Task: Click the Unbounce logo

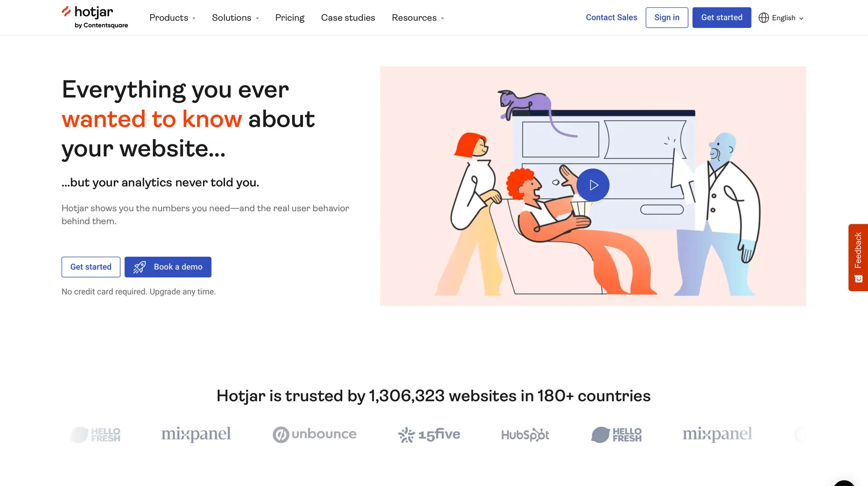Action: (315, 434)
